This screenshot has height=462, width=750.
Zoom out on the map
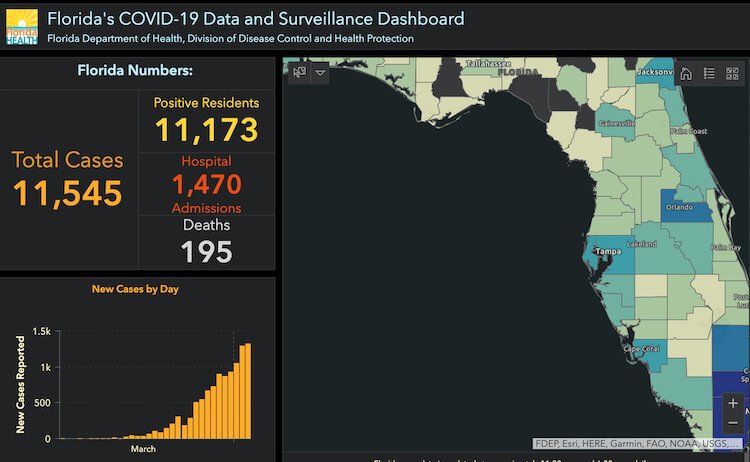733,423
